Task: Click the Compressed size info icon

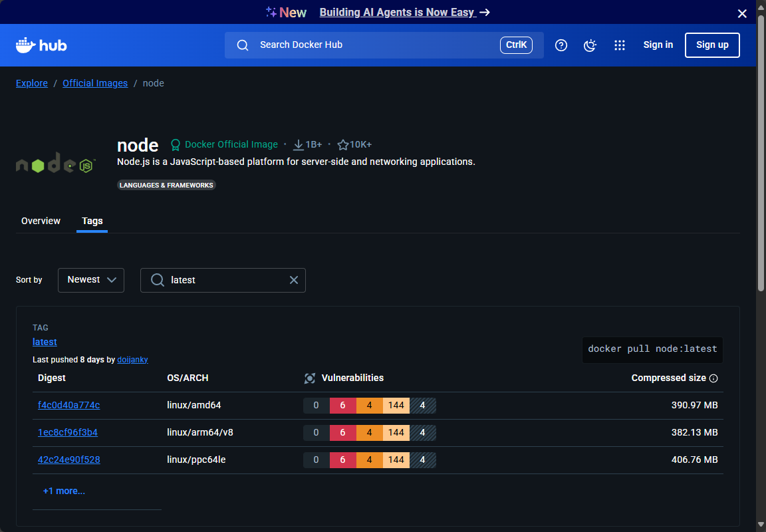Action: [x=713, y=378]
